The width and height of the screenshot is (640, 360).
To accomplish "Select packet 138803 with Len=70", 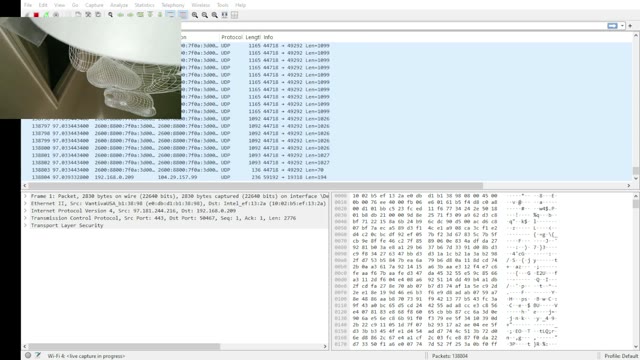I will click(x=327, y=170).
